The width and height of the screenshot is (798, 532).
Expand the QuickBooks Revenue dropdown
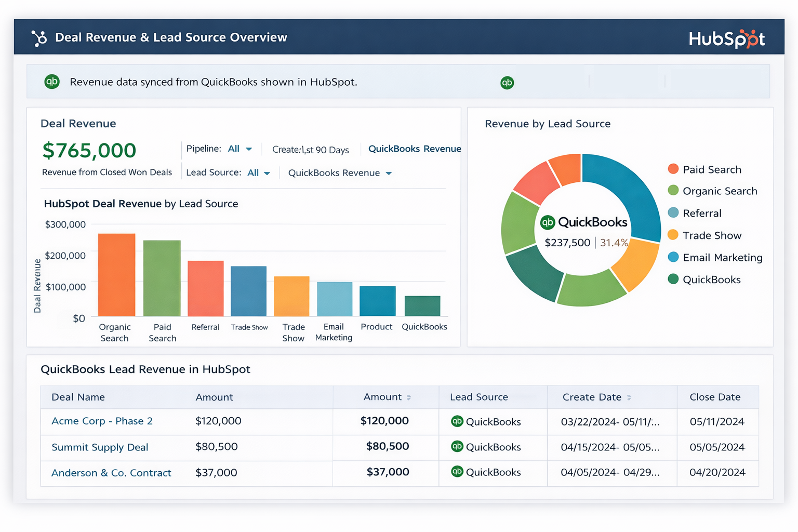pyautogui.click(x=339, y=172)
